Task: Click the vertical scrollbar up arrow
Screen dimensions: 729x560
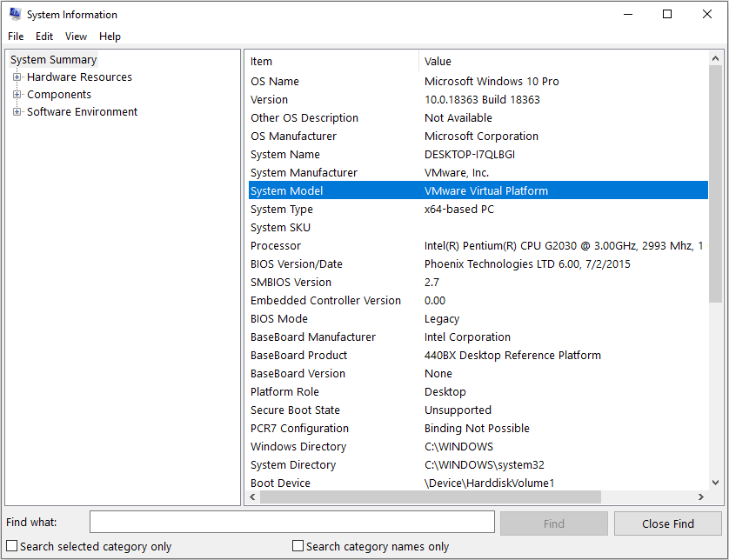Action: click(715, 58)
